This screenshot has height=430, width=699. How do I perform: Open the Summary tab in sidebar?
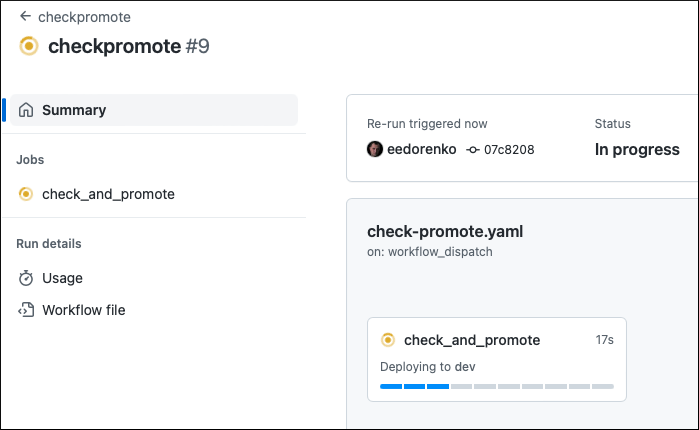[x=74, y=110]
